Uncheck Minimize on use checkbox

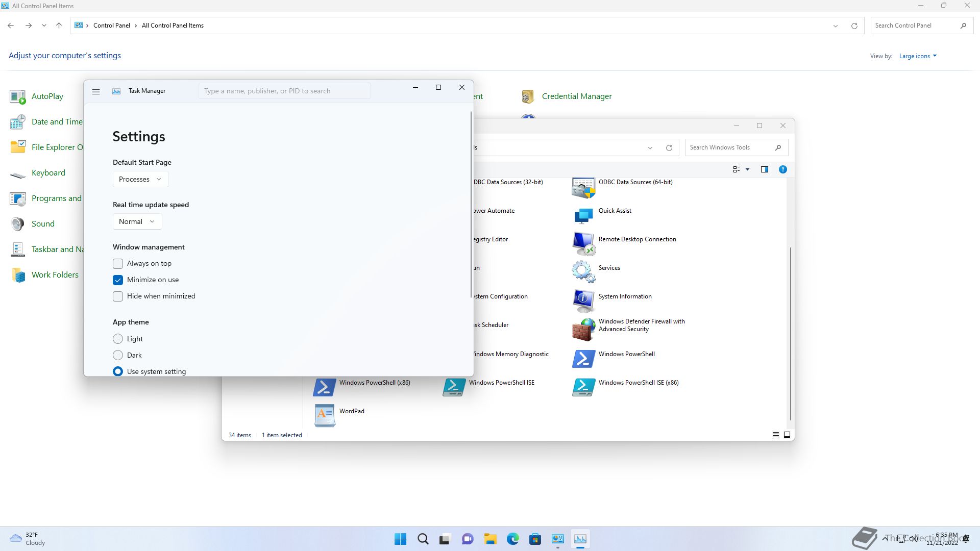[x=118, y=280]
